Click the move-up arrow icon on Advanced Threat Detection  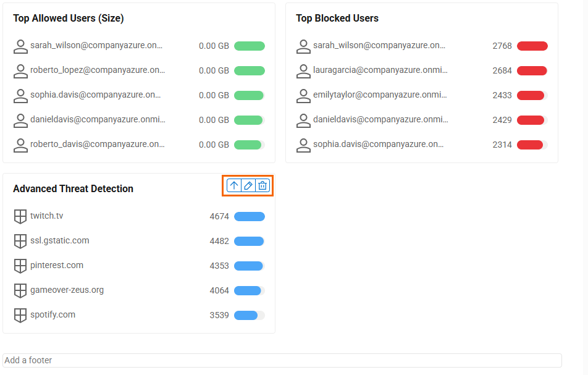(x=234, y=185)
